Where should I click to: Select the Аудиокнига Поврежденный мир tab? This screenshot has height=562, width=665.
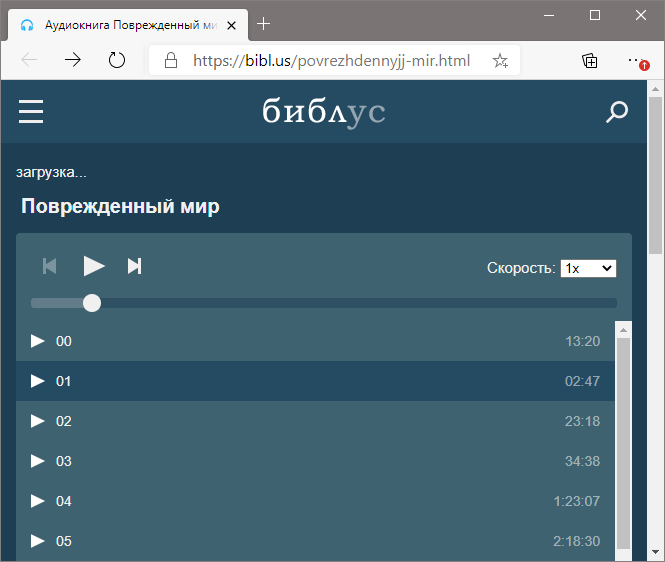[128, 25]
